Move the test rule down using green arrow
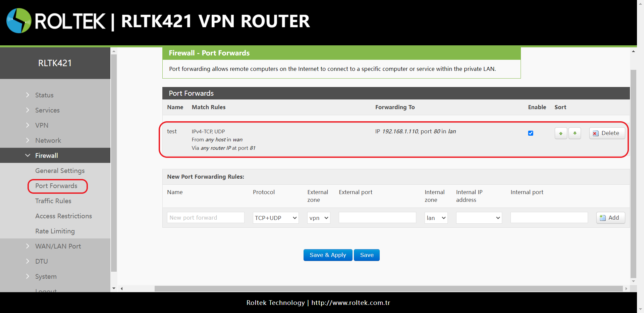 [x=575, y=133]
